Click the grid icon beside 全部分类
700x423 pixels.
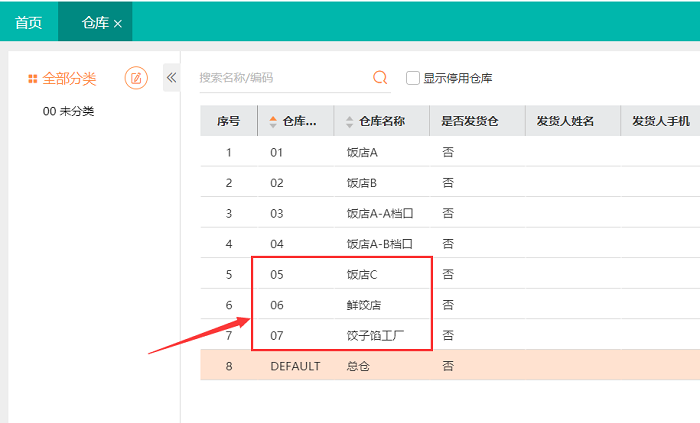click(x=33, y=78)
